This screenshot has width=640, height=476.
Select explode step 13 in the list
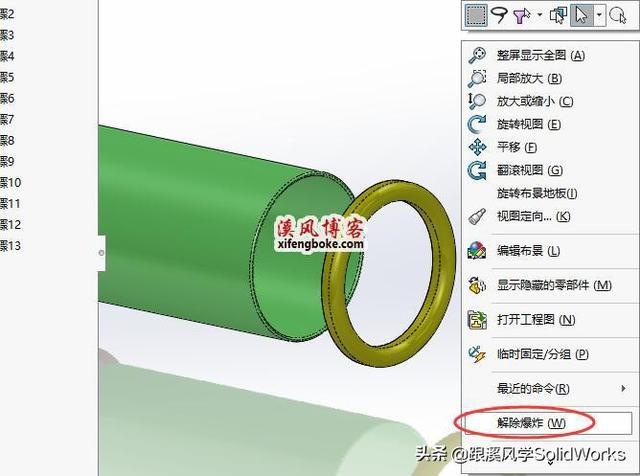point(10,246)
